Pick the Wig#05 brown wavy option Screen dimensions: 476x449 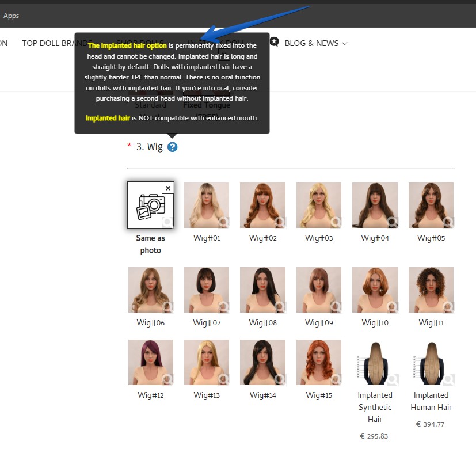(x=431, y=206)
